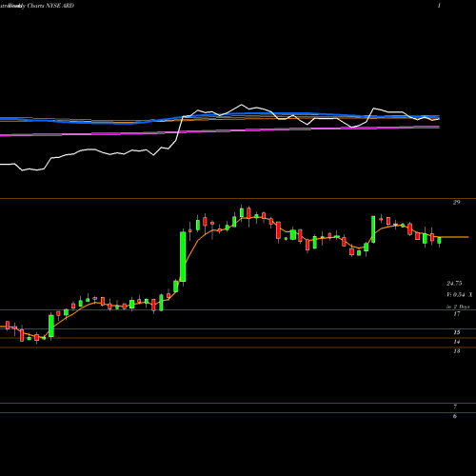Viewport: 476px width, 476px height.
Task: Click the current price value 24.75
Action: coord(454,283)
